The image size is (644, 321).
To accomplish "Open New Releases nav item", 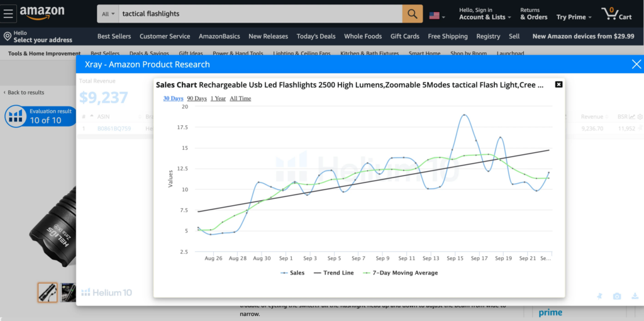I will [x=268, y=36].
